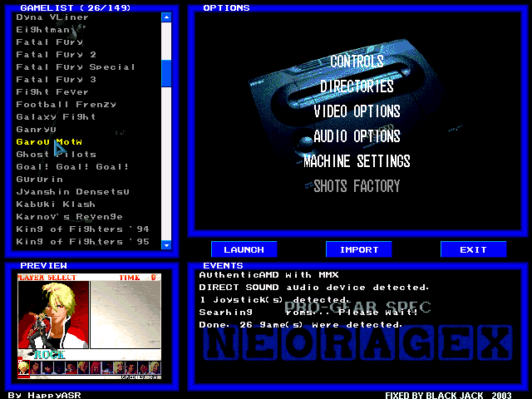
Task: Open the Controls options menu
Action: coord(357,62)
